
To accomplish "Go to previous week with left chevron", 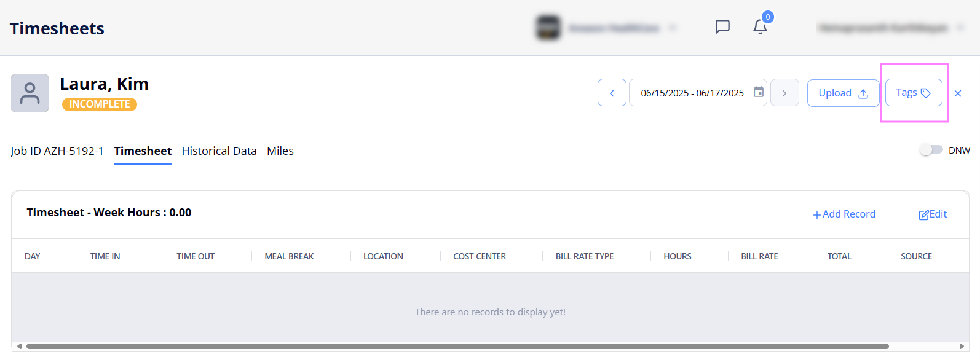I will point(612,93).
